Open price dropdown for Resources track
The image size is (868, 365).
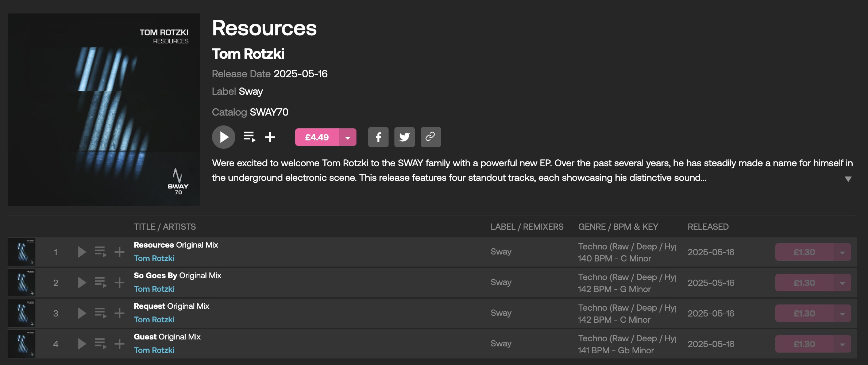[x=842, y=252]
